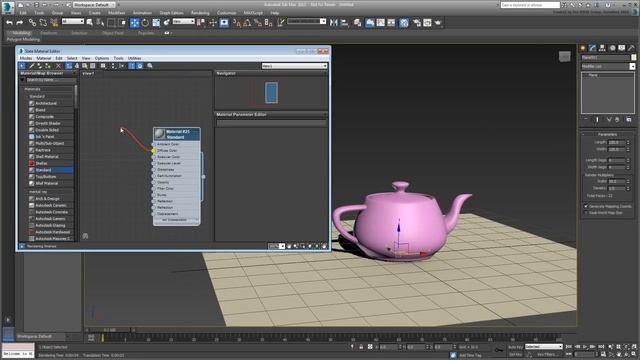Open the Options menu in Slate editor
This screenshot has height=360, width=640.
(x=102, y=58)
